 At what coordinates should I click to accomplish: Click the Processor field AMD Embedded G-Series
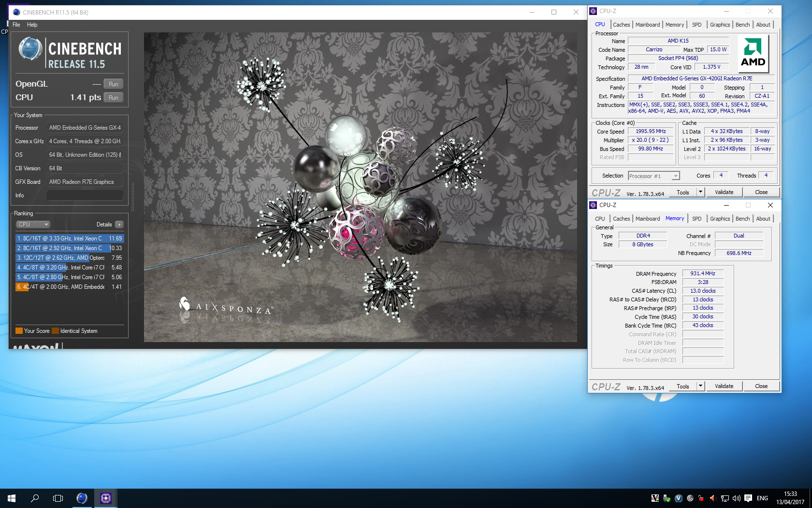tap(85, 128)
